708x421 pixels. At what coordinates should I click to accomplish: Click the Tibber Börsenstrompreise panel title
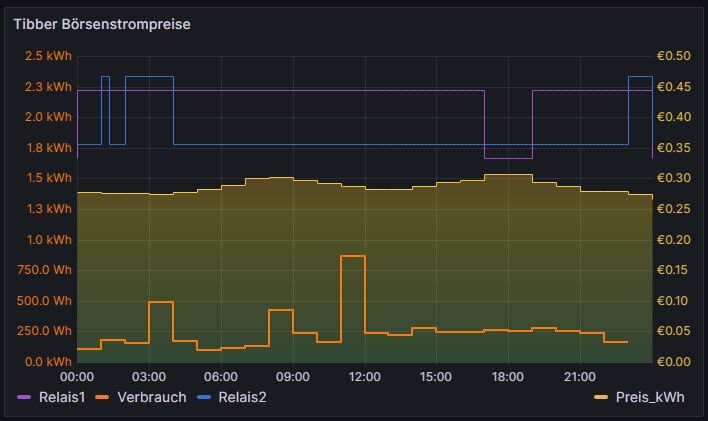click(x=101, y=23)
